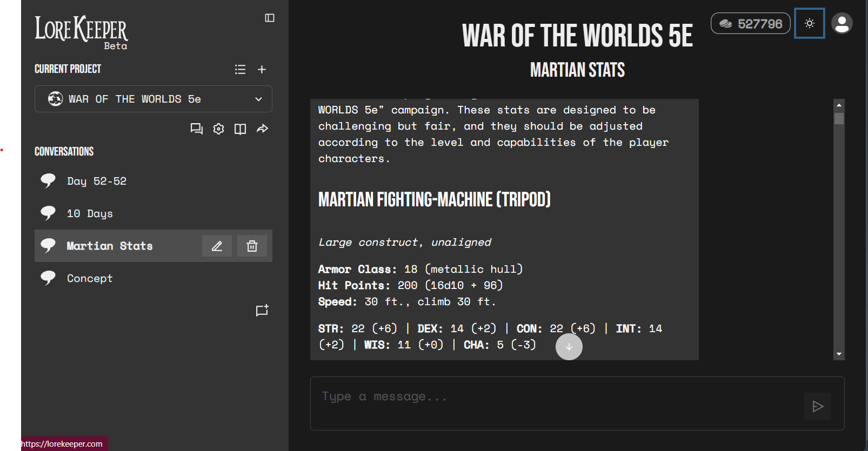Click the CONVERSATIONS heading

pyautogui.click(x=64, y=152)
